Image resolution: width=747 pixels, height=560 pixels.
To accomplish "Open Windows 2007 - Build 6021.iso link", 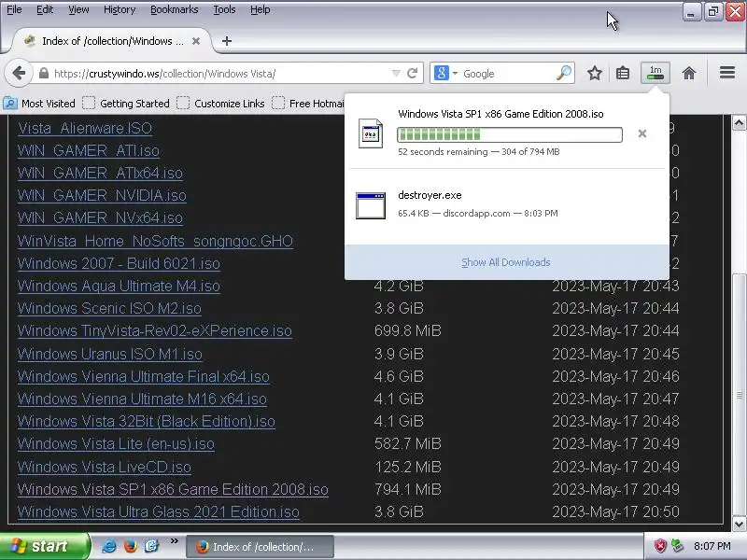I will (119, 263).
